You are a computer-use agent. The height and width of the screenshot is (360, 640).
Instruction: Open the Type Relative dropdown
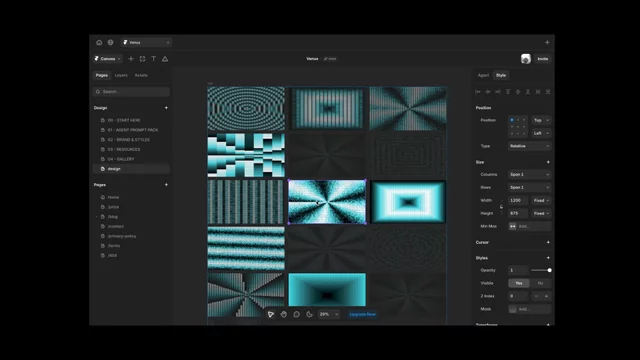pyautogui.click(x=529, y=146)
